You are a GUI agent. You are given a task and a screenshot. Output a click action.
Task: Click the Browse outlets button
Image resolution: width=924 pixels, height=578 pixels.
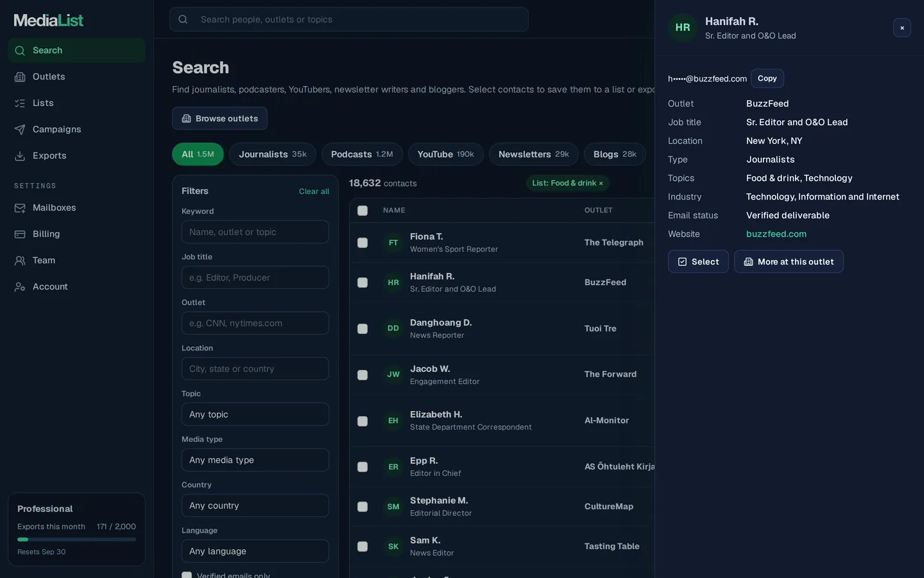(219, 118)
